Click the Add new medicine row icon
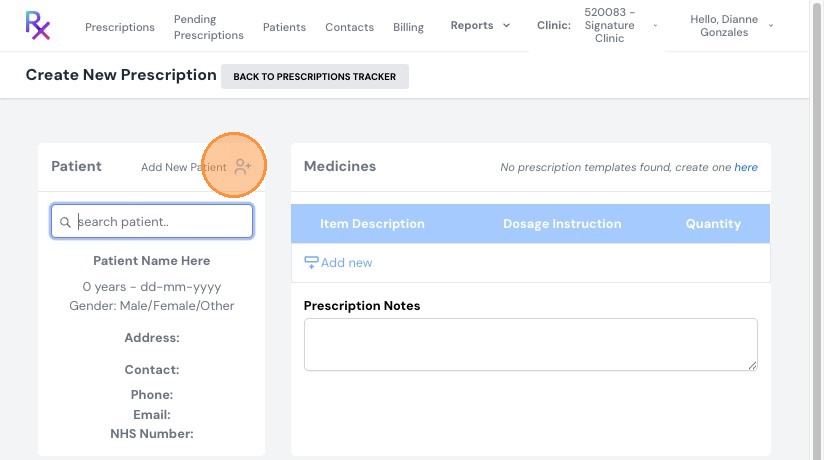 pos(311,262)
